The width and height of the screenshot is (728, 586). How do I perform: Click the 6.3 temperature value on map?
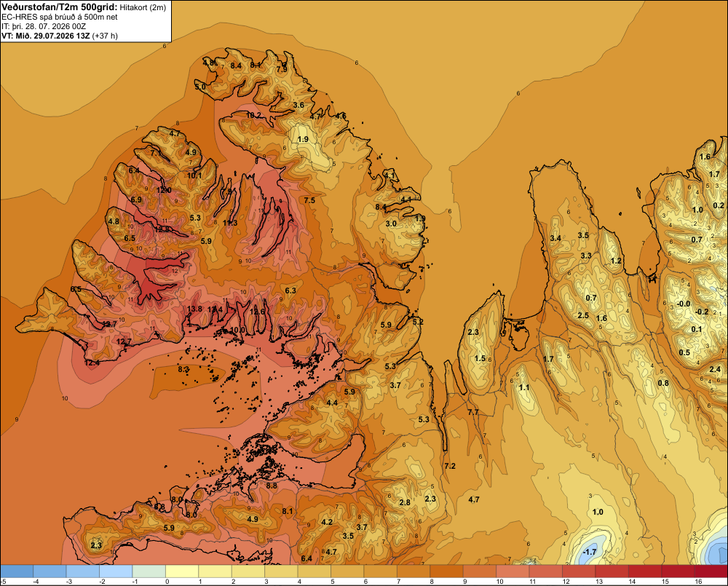point(290,290)
